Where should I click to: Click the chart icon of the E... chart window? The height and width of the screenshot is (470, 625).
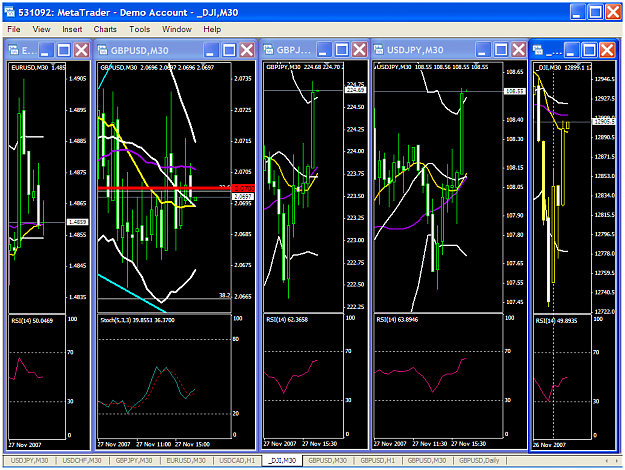[x=13, y=50]
